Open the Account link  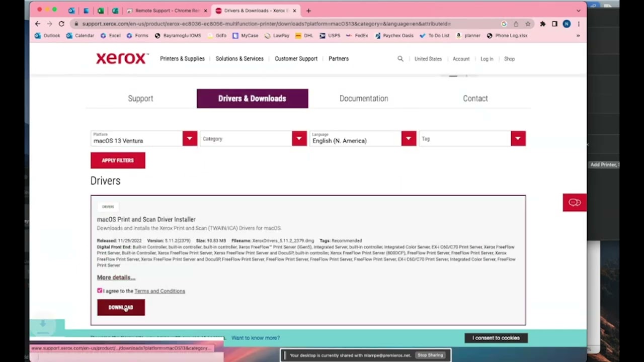pyautogui.click(x=461, y=59)
